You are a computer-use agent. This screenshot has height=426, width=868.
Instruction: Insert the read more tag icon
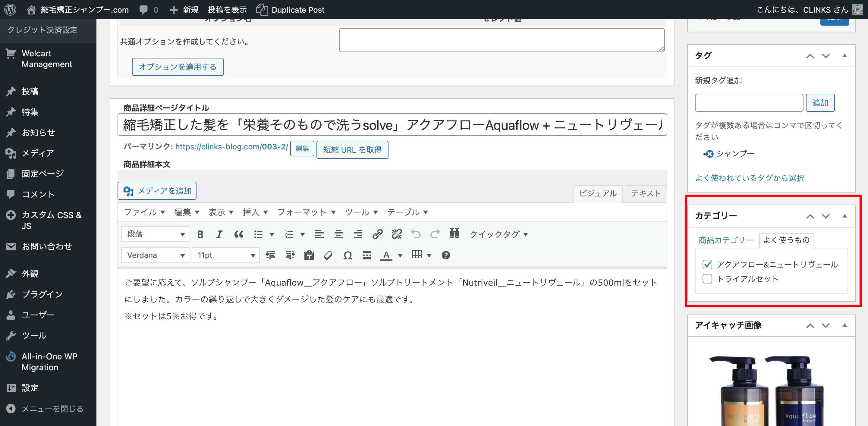tap(367, 255)
